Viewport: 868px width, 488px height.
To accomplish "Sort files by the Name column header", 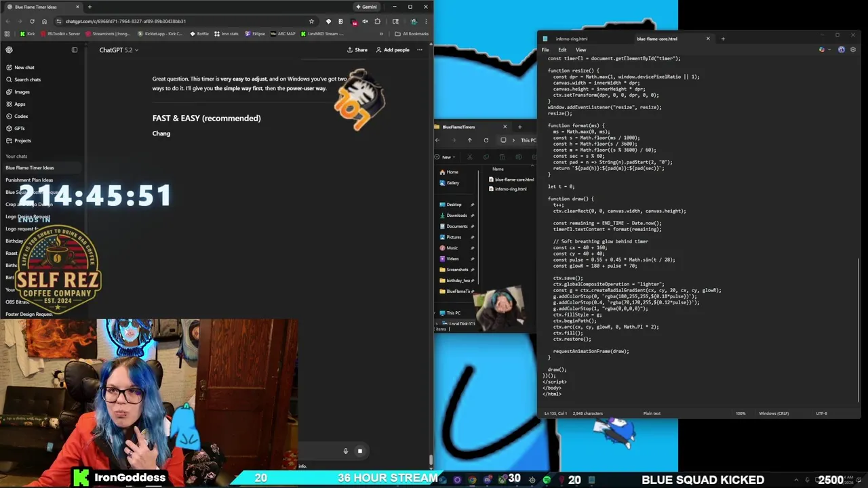I will click(x=498, y=169).
